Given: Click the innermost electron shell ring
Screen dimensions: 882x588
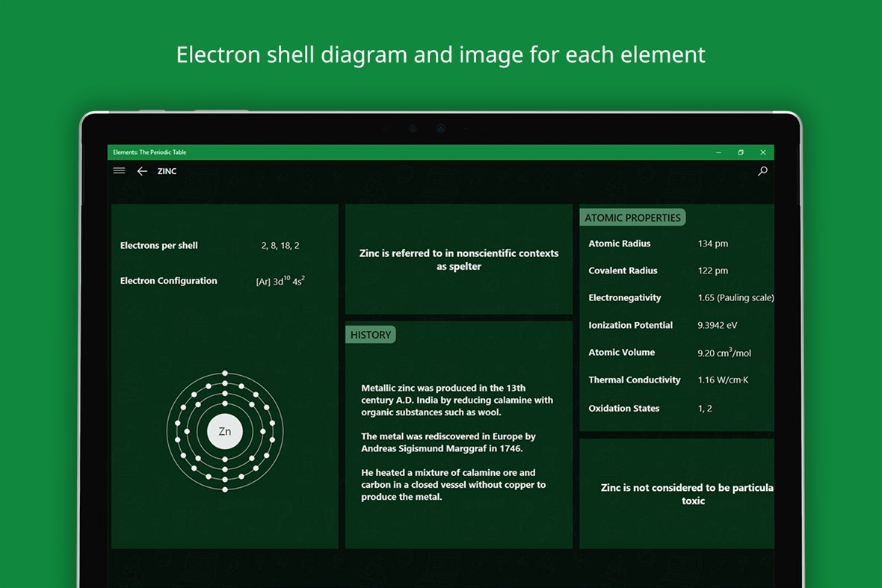Looking at the screenshot, I should coord(253,431).
